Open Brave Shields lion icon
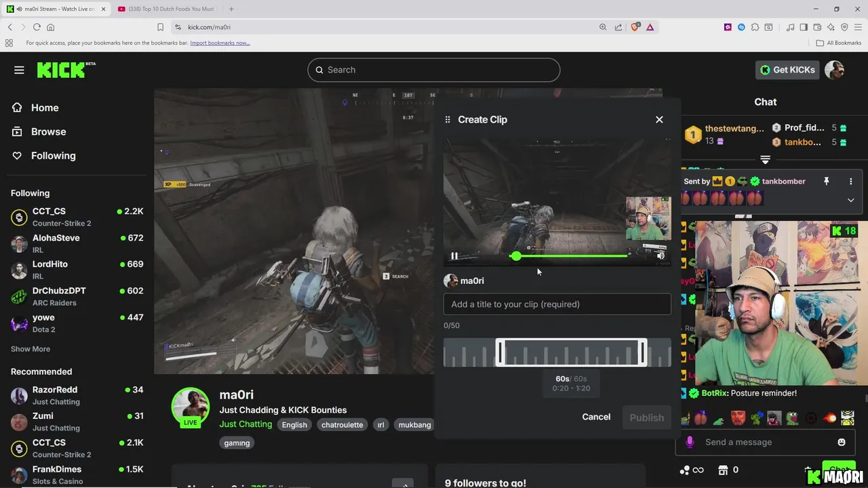Screen dimensions: 868x488 point(635,27)
